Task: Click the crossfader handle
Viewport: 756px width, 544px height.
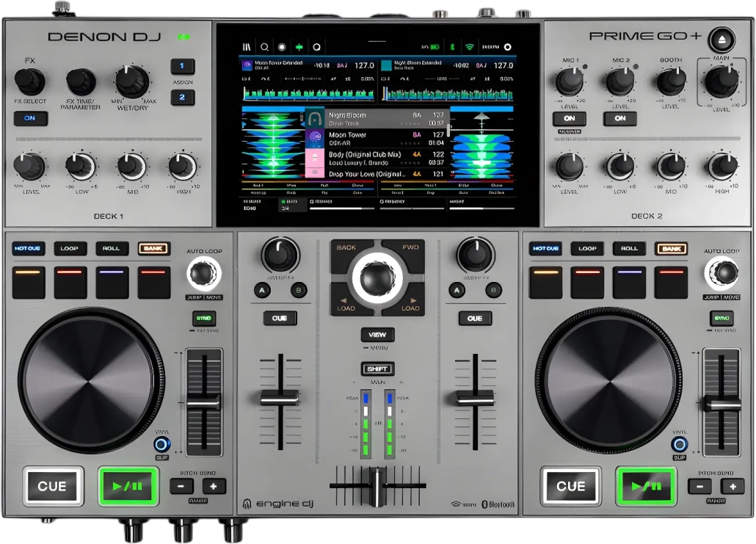Action: (377, 485)
